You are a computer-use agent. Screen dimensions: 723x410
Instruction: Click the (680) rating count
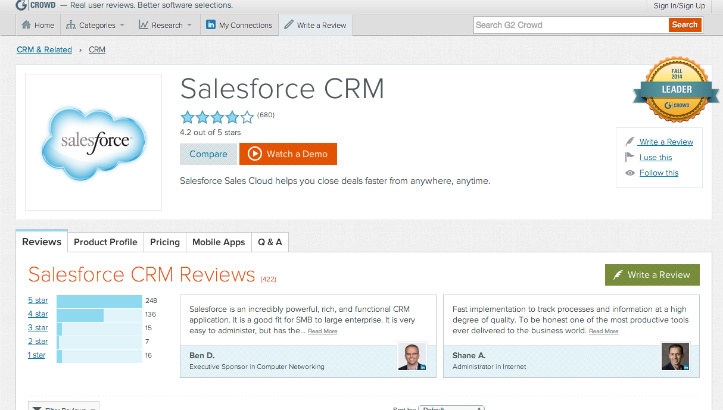266,115
